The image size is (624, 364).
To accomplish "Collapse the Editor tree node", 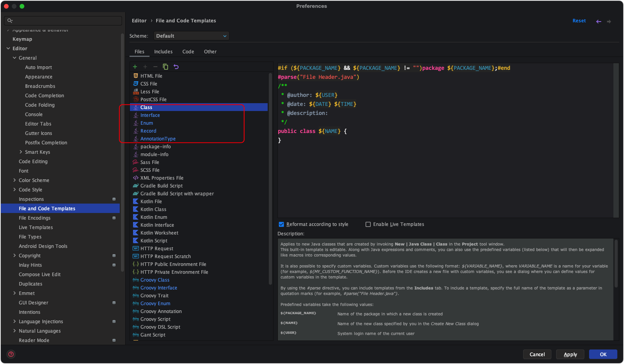I will tap(8, 49).
